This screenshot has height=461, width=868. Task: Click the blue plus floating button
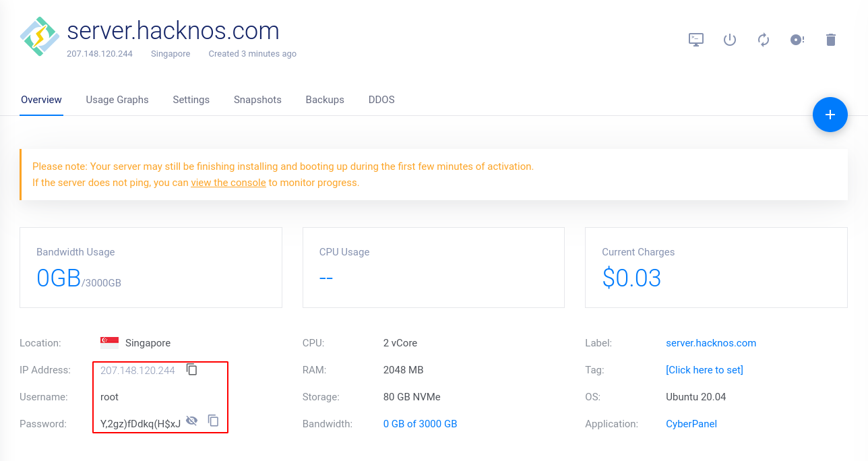(830, 115)
